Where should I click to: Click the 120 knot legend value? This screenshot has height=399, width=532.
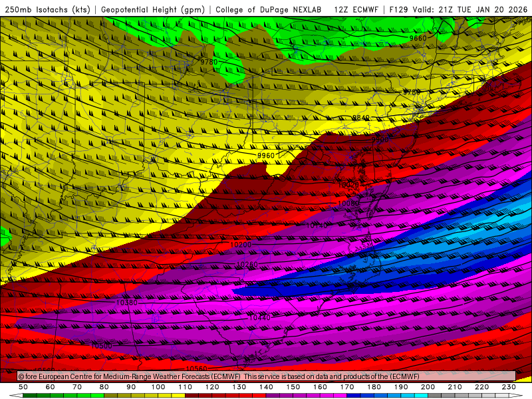(212, 387)
